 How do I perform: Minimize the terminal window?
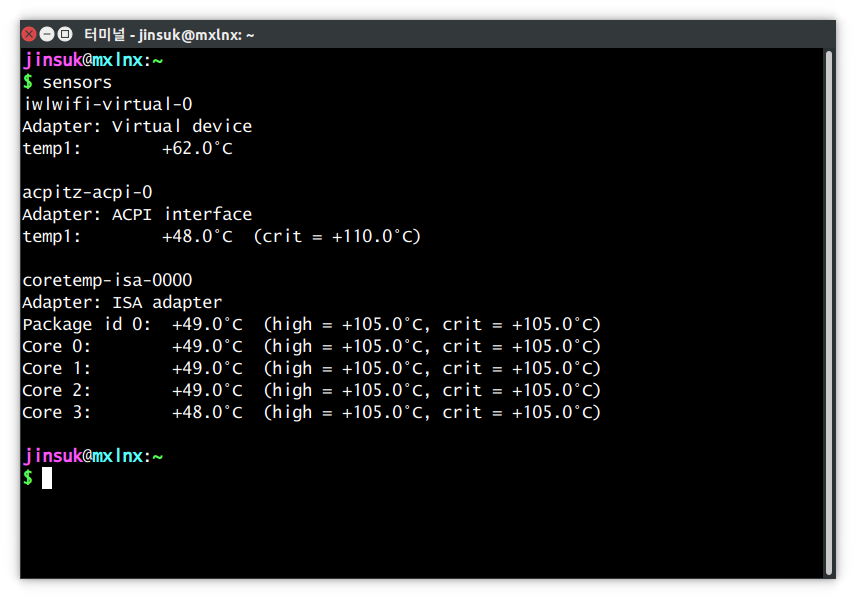point(47,34)
